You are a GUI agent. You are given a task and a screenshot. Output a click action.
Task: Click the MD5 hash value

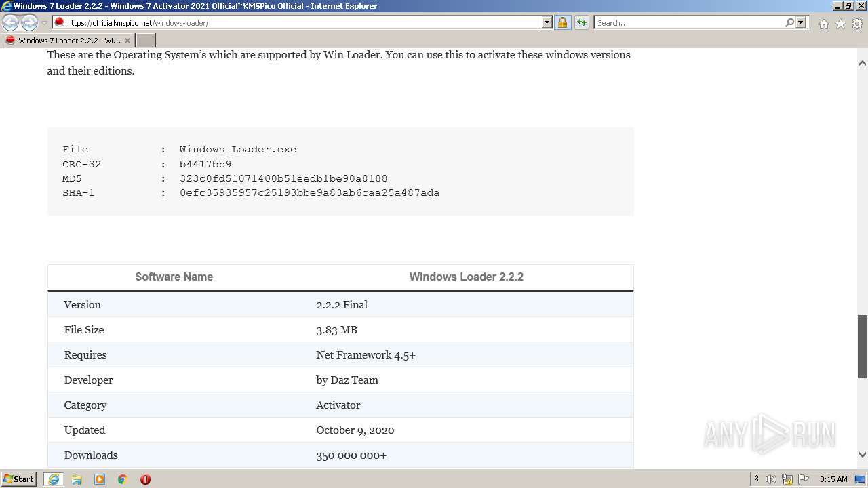[283, 178]
